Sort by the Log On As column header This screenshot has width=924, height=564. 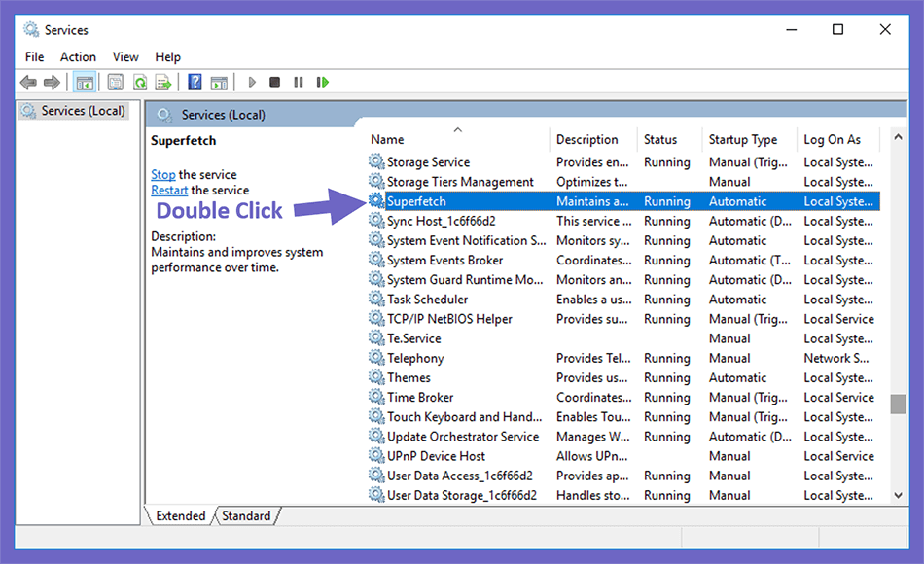click(x=832, y=140)
